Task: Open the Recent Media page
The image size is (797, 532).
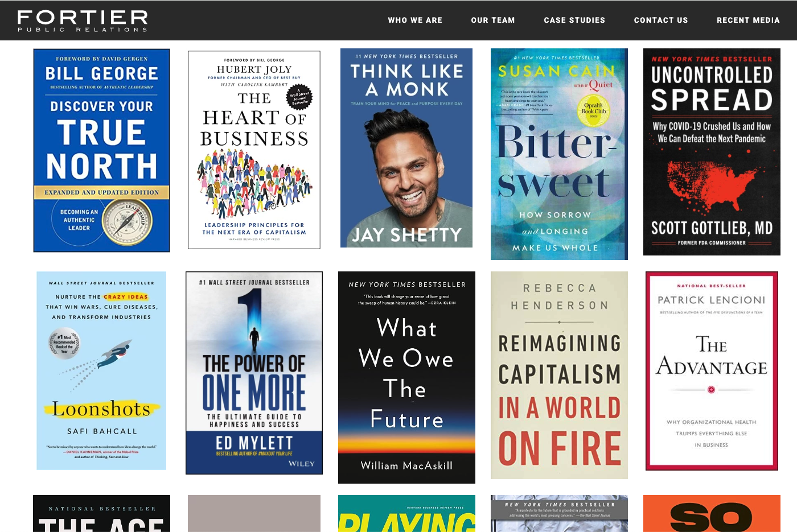Action: point(748,20)
